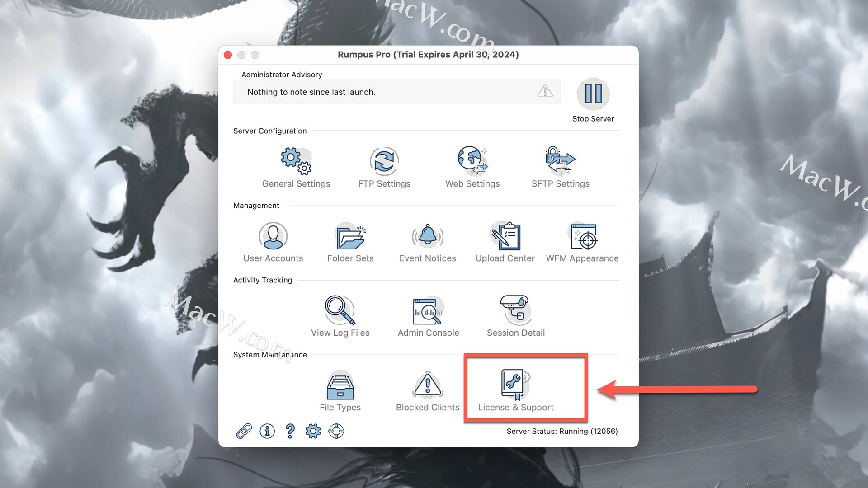The width and height of the screenshot is (868, 488).
Task: Click the advisory warning triangle icon
Action: [x=545, y=91]
